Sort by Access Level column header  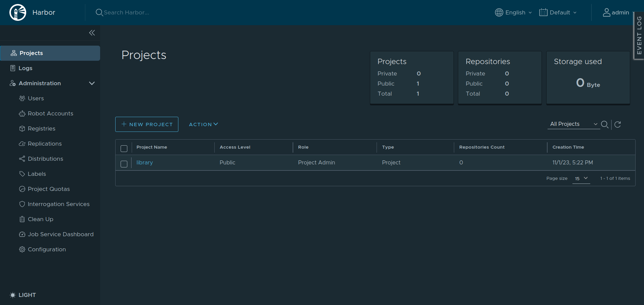tap(235, 147)
